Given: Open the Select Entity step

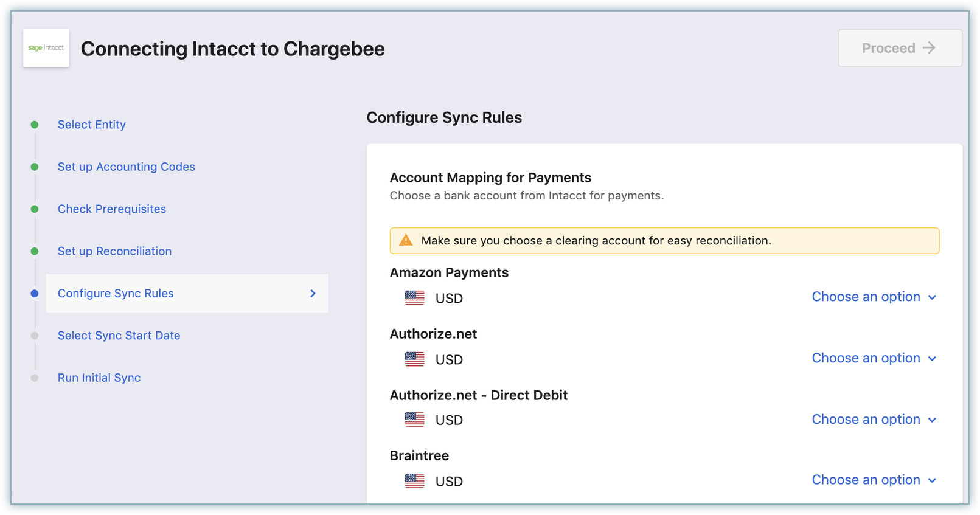Looking at the screenshot, I should [x=92, y=125].
